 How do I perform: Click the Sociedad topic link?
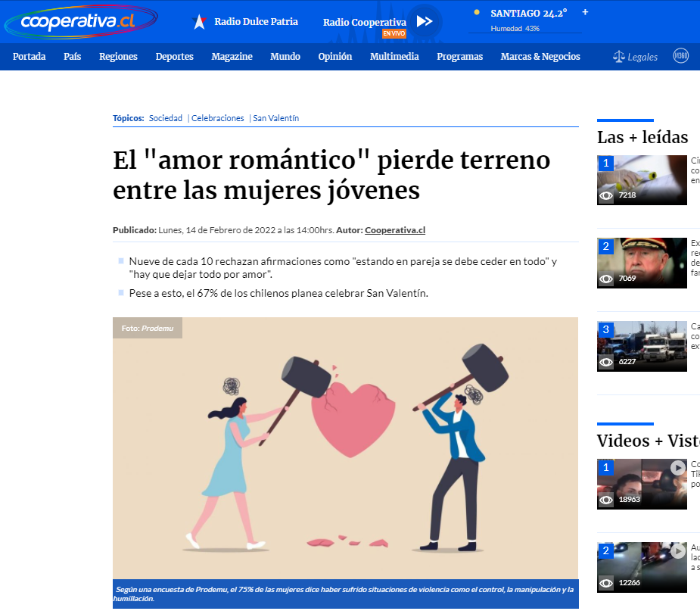165,118
